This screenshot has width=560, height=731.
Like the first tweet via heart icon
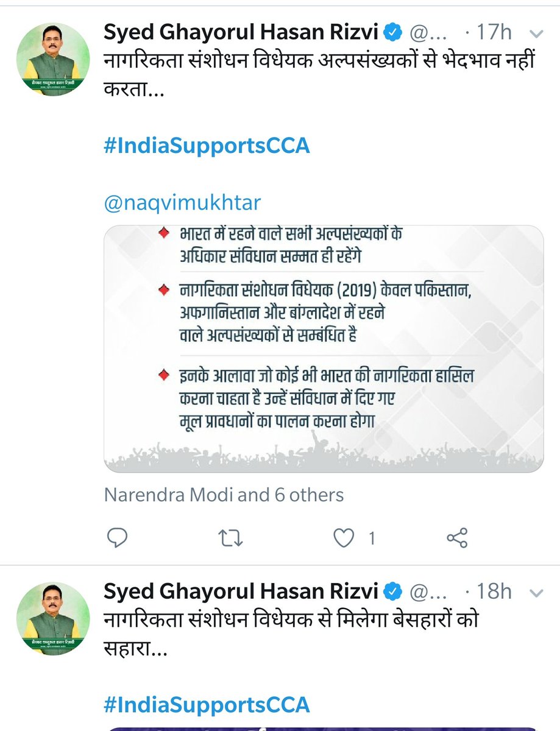point(345,537)
